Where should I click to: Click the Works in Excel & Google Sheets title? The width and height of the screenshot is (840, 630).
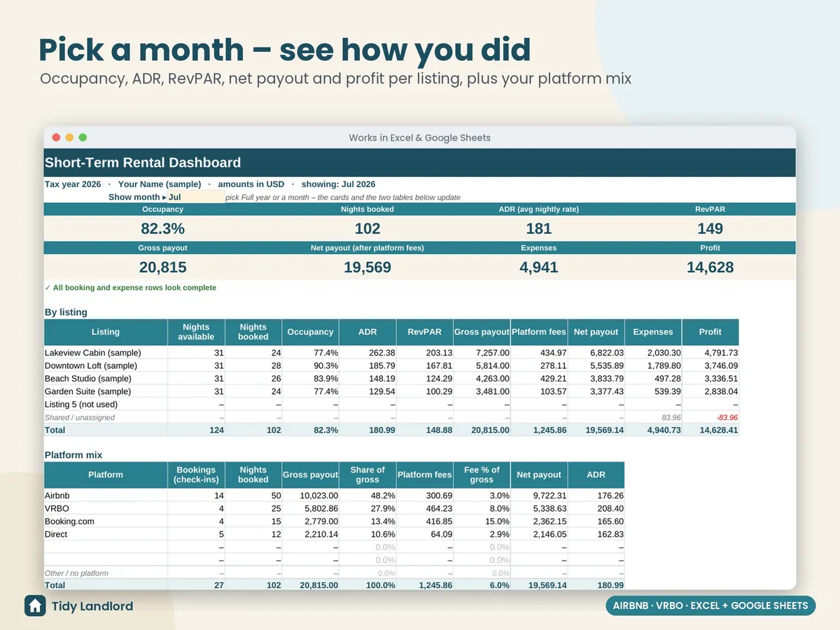pyautogui.click(x=420, y=138)
